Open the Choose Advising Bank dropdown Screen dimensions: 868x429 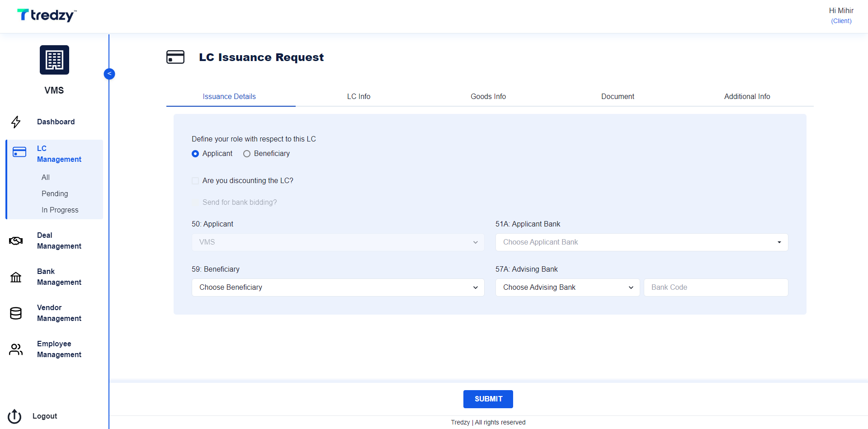pos(568,288)
